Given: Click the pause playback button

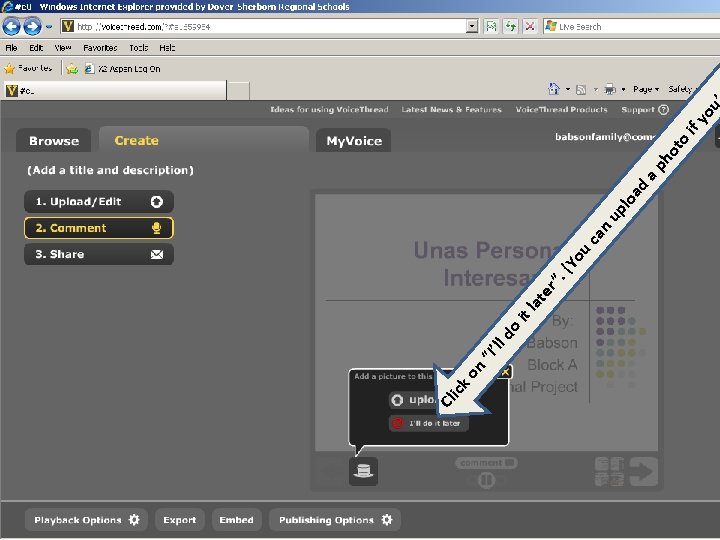Looking at the screenshot, I should 486,480.
